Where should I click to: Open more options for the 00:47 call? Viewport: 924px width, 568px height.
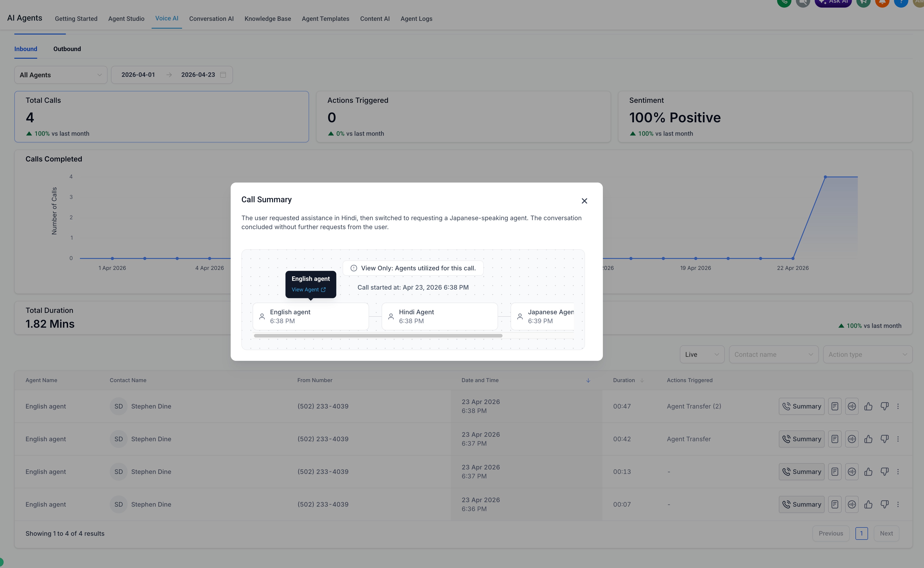click(898, 406)
